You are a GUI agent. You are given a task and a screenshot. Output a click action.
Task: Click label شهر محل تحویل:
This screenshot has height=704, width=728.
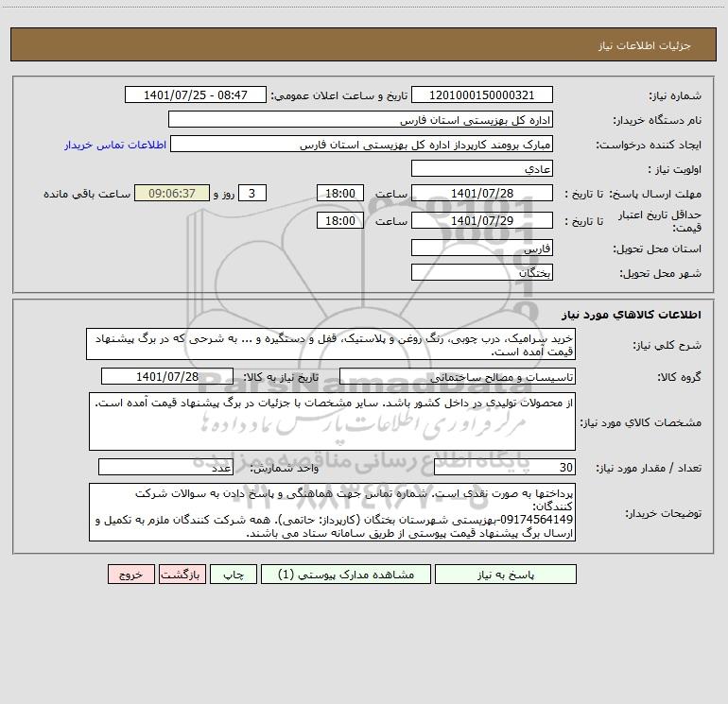tap(661, 274)
